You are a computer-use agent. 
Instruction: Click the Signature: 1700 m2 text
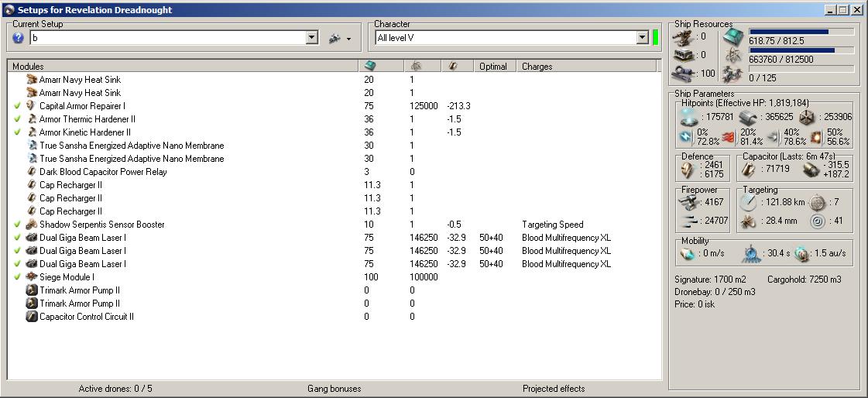tap(712, 280)
